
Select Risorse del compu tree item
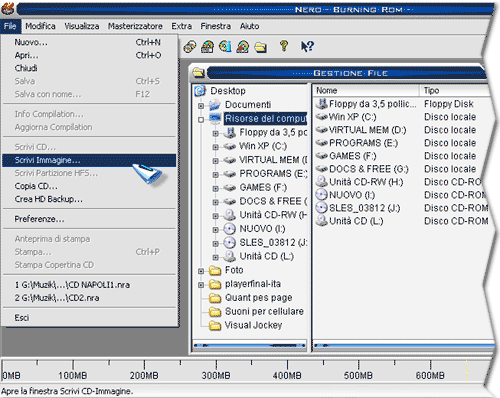(265, 119)
